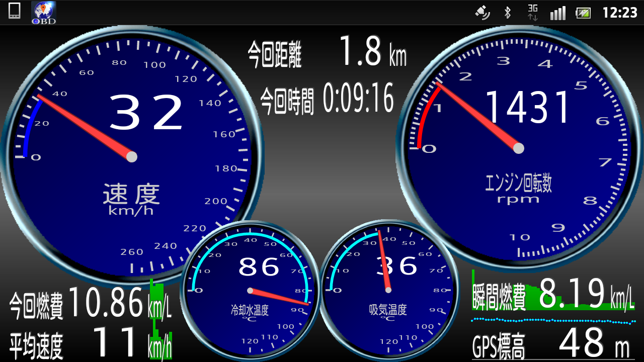644x362 pixels.
Task: Tap the 冷却水温度 text label
Action: [x=250, y=310]
